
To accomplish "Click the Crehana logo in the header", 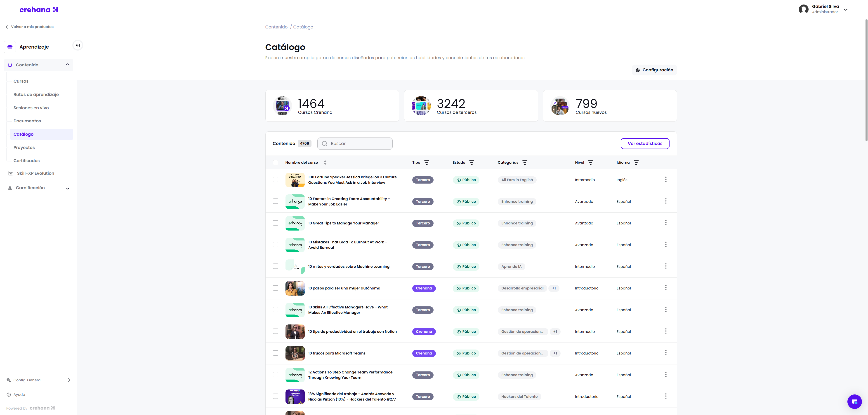I will point(39,10).
